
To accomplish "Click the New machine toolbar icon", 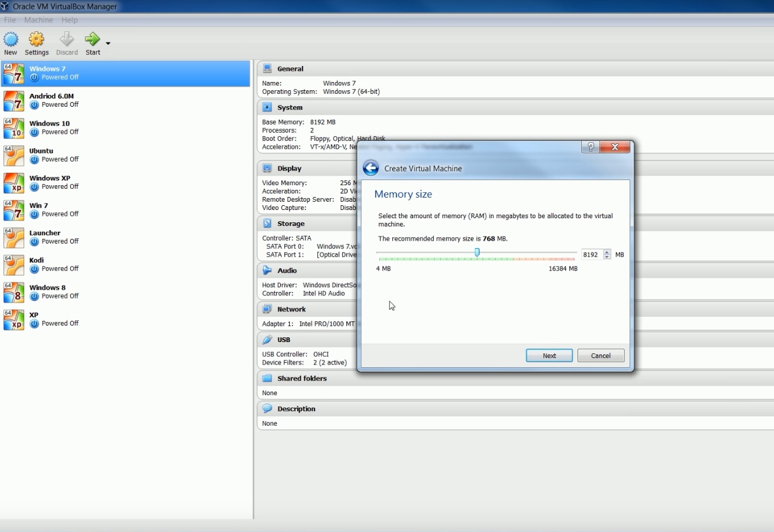I will point(11,40).
